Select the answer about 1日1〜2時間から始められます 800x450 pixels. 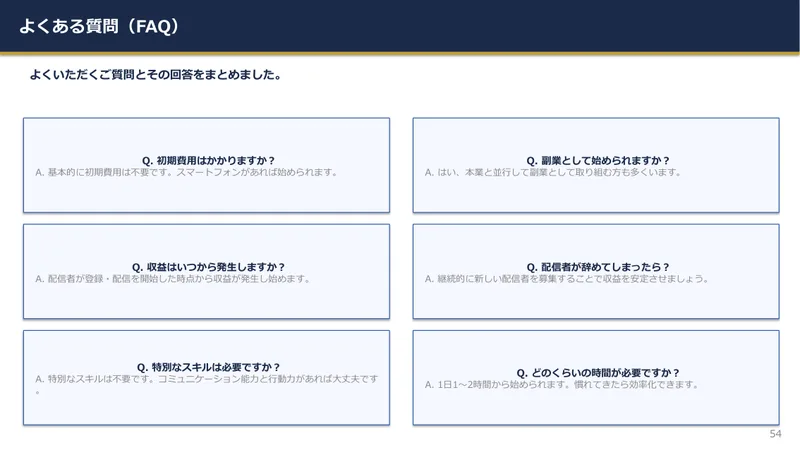(562, 385)
